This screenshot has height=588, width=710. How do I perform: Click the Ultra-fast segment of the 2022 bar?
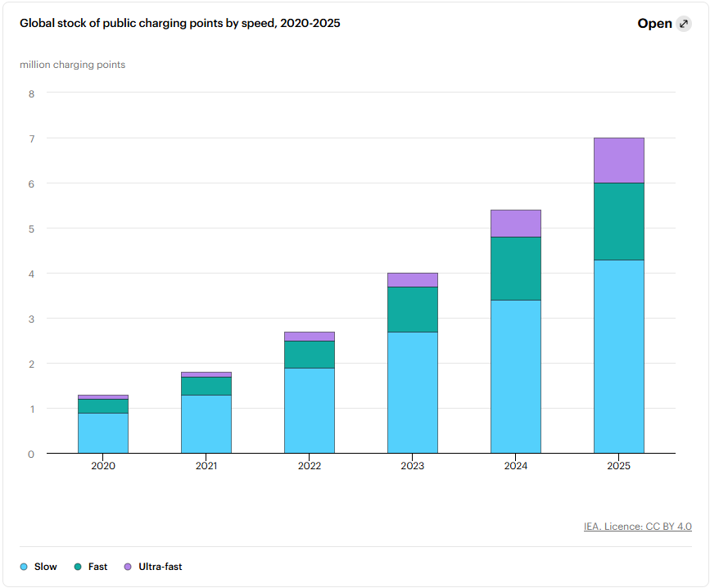(x=310, y=337)
